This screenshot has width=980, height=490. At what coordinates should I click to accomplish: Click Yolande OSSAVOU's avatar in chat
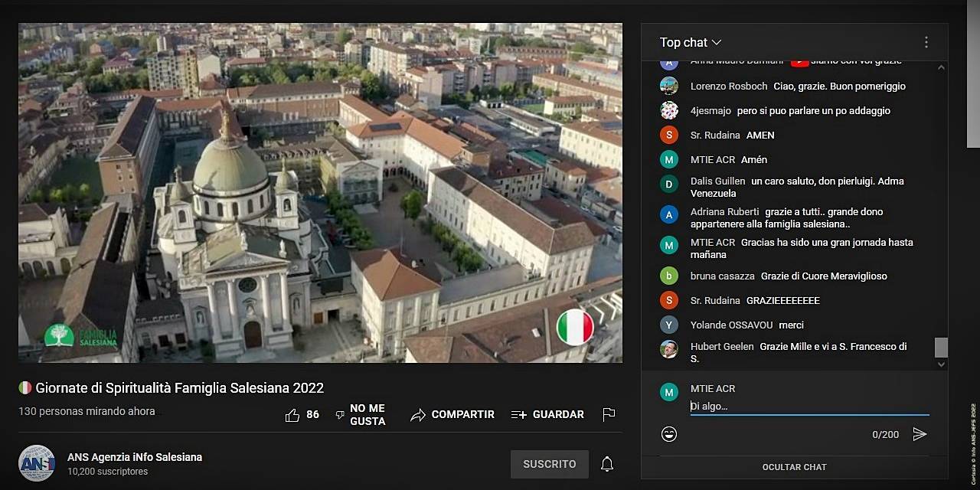pos(669,325)
